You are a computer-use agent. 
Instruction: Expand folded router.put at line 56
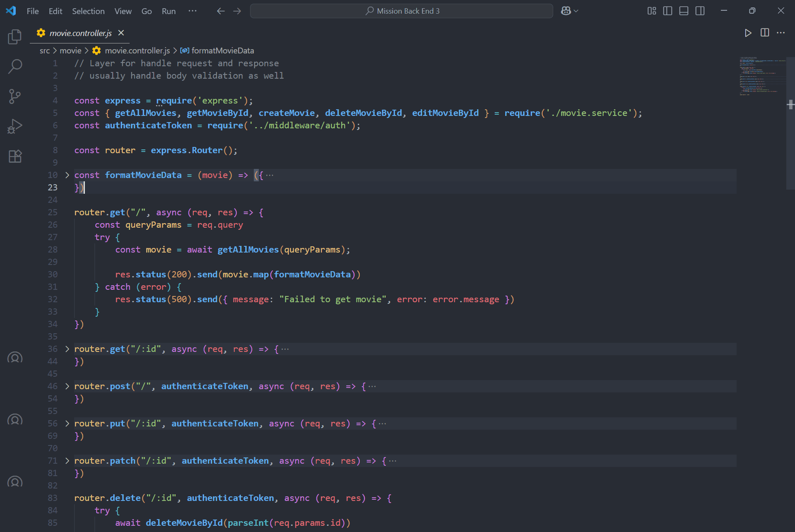pos(67,424)
